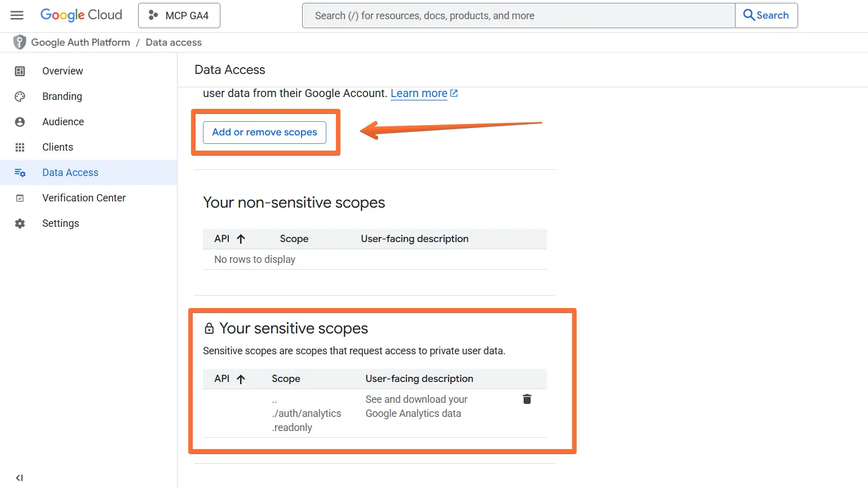Click the Clients grid icon
This screenshot has width=868, height=488.
pos(20,147)
